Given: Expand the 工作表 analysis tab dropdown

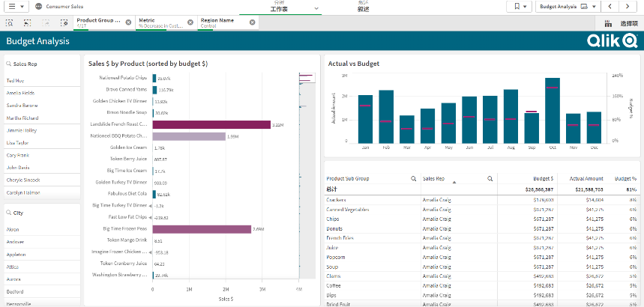Looking at the screenshot, I should pos(316,8).
